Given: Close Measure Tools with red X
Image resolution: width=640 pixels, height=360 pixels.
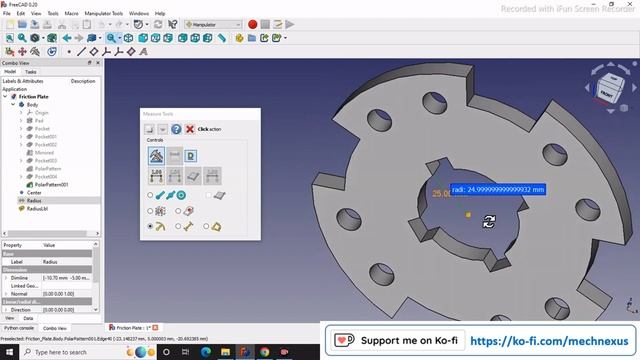Looking at the screenshot, I should click(x=190, y=129).
